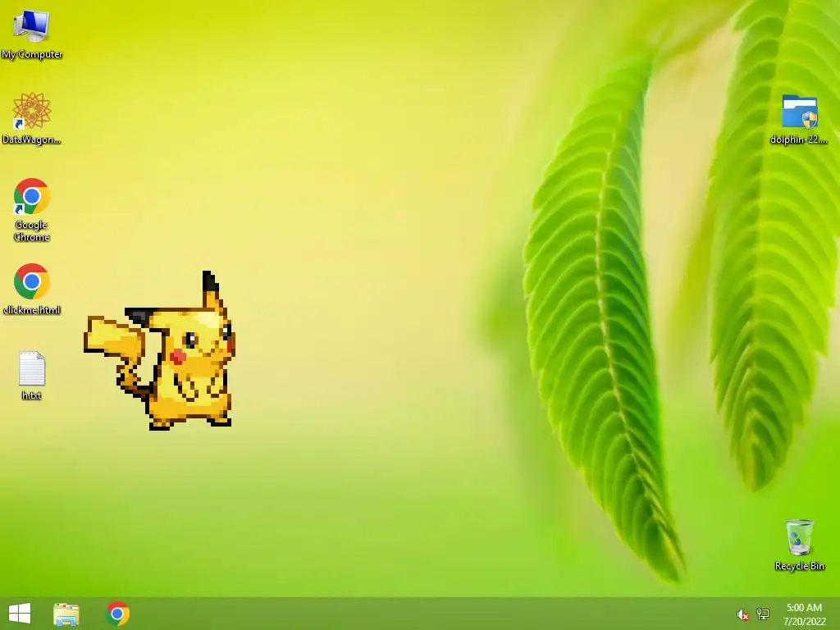Open File Explorer from the taskbar
This screenshot has height=630, width=840.
[x=66, y=614]
